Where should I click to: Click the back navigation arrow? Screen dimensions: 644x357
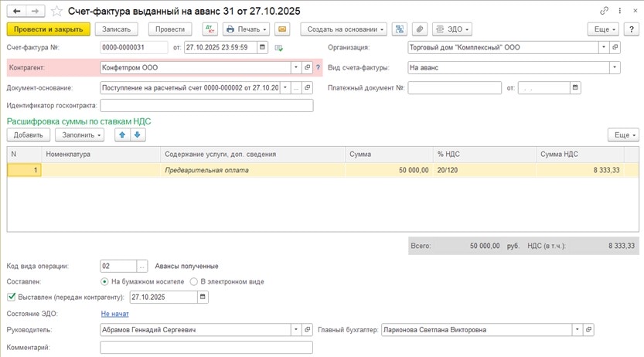point(16,12)
